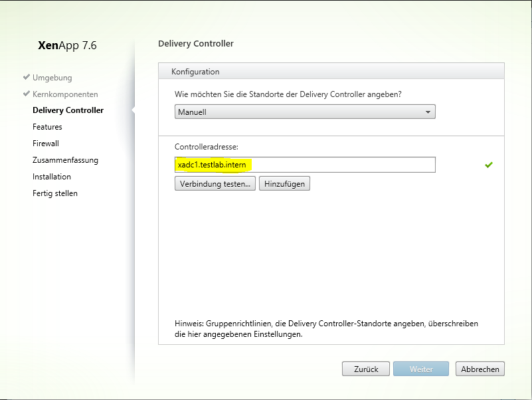Select the Installation step in sidebar

point(52,177)
